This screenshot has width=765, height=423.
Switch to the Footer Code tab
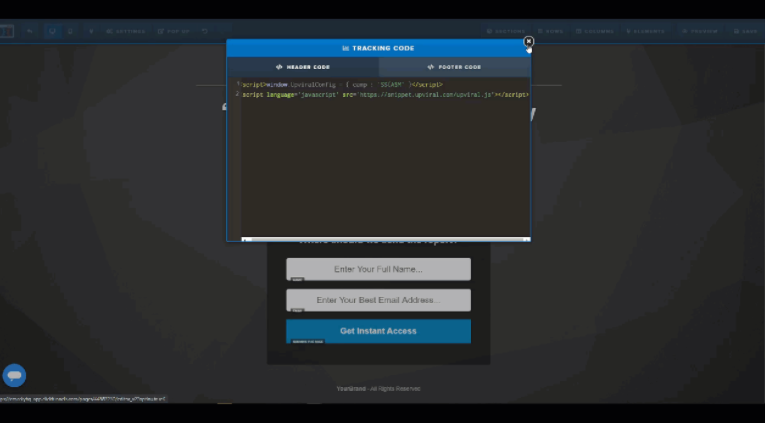point(455,67)
